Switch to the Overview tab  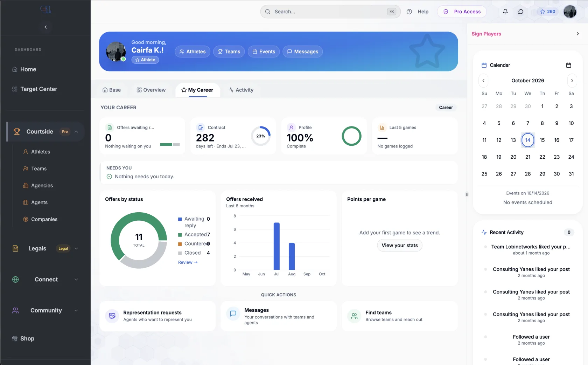[x=151, y=90]
